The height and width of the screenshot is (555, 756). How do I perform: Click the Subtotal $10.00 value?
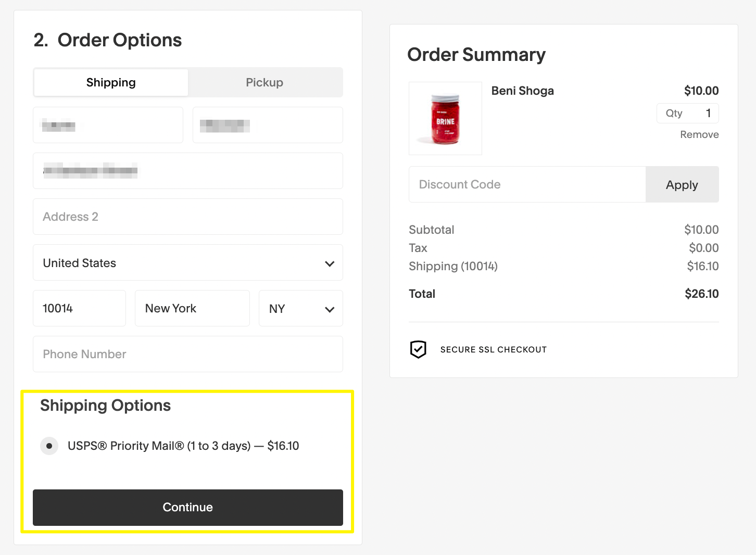click(701, 230)
